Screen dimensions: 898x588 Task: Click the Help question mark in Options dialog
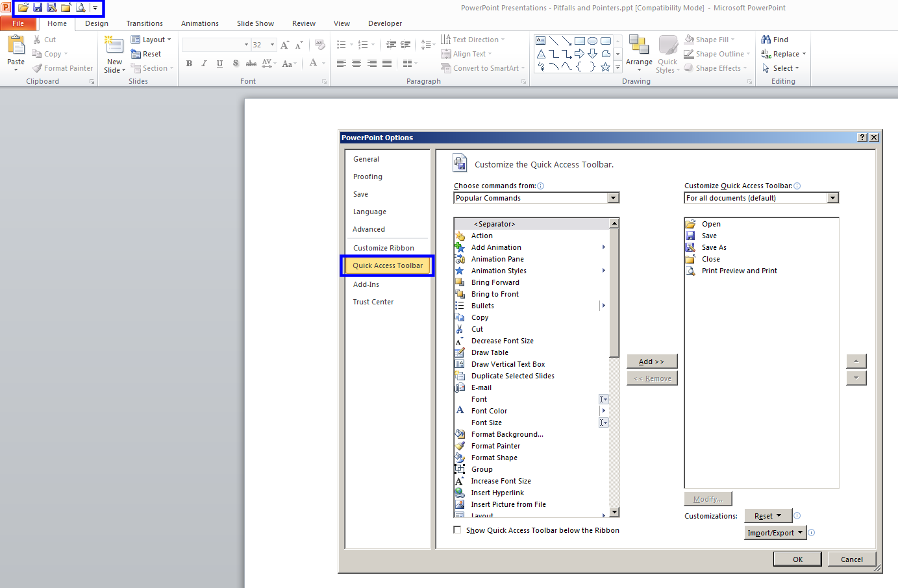[862, 138]
